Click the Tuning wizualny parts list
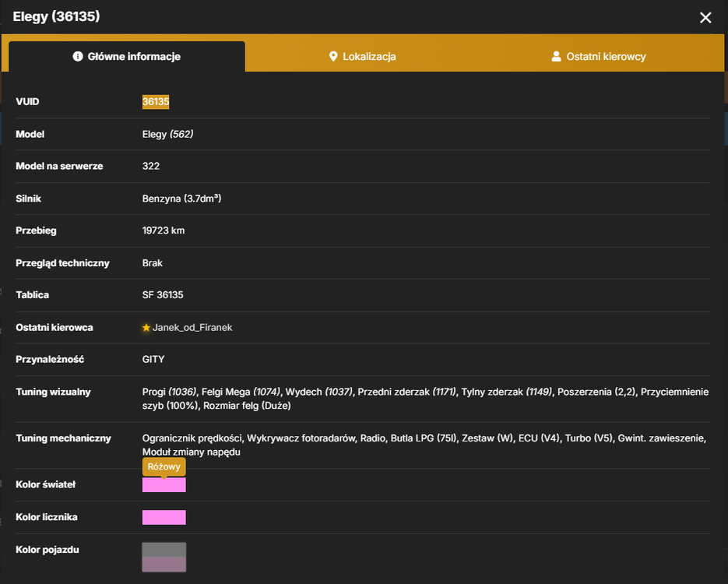The height and width of the screenshot is (584, 728). (425, 399)
